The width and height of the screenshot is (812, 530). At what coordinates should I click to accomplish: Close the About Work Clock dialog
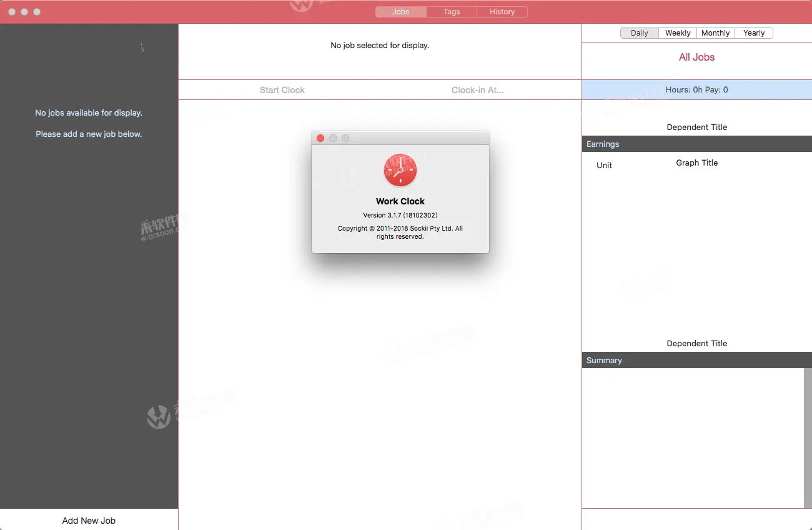point(320,138)
